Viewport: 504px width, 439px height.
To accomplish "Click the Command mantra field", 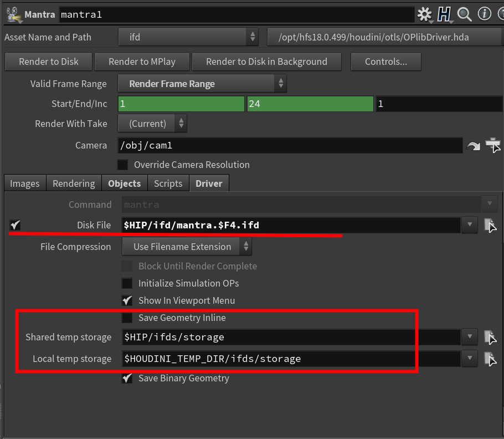I will [x=301, y=205].
